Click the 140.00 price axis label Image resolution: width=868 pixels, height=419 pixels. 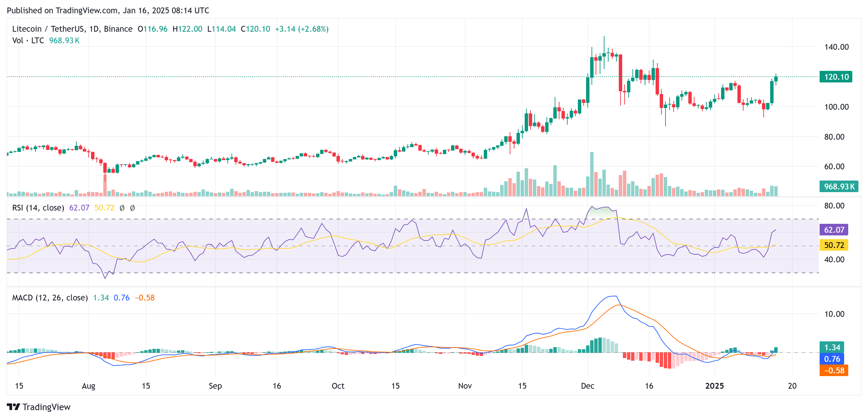point(836,47)
